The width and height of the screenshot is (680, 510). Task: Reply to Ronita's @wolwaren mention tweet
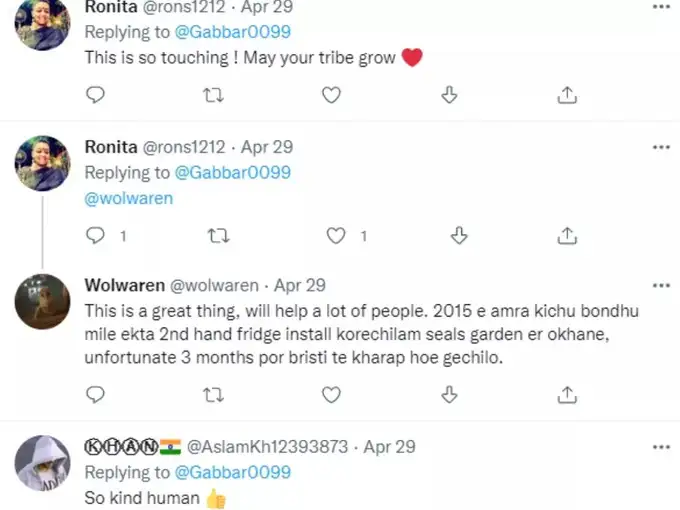click(x=96, y=236)
